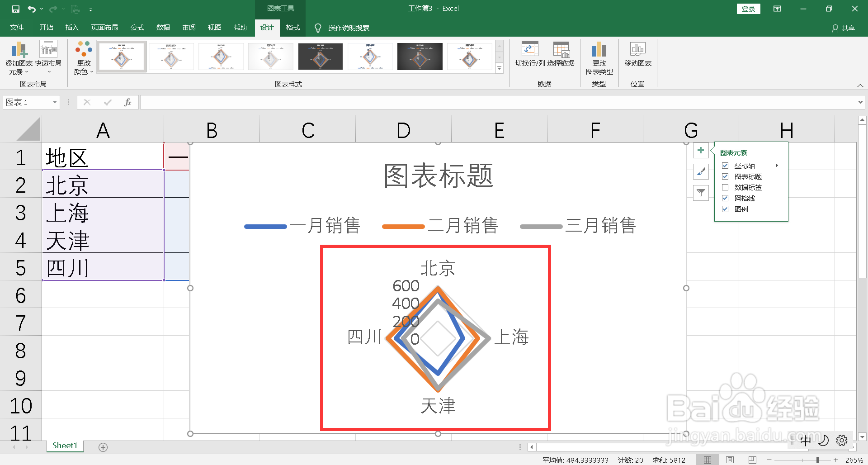868x465 pixels.
Task: Switch to the 开始 tab
Action: (x=46, y=28)
